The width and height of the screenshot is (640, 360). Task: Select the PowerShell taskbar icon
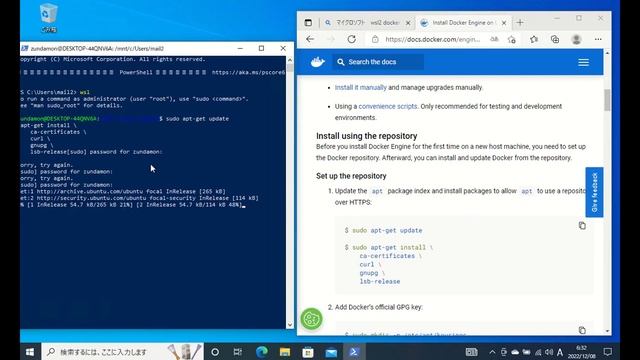354,352
